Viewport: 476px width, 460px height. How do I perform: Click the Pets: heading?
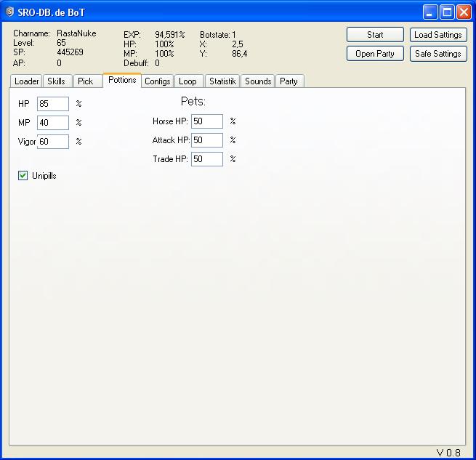click(193, 101)
